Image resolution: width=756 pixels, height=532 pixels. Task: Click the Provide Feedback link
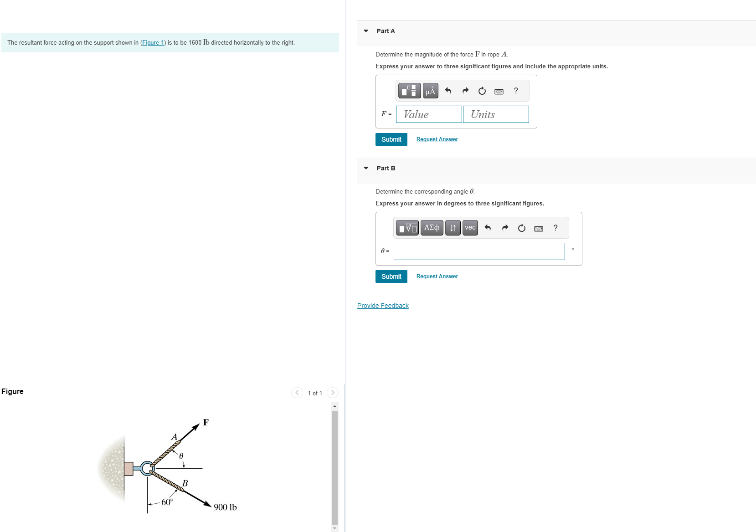coord(383,306)
